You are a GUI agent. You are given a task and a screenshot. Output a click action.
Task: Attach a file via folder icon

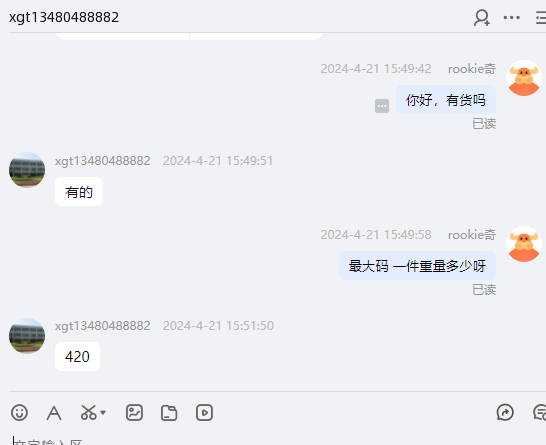[169, 413]
